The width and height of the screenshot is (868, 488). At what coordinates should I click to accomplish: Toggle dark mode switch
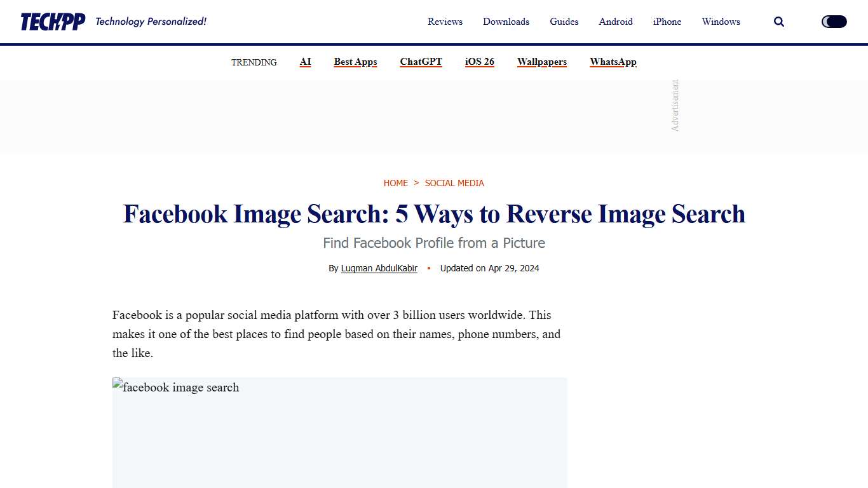click(x=833, y=21)
